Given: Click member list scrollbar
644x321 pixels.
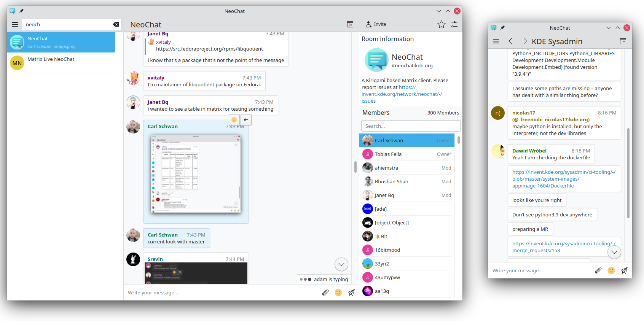Looking at the screenshot, I should [459, 140].
